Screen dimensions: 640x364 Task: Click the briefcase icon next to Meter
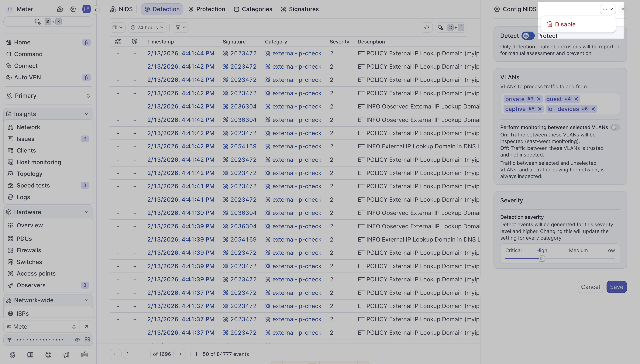60,9
